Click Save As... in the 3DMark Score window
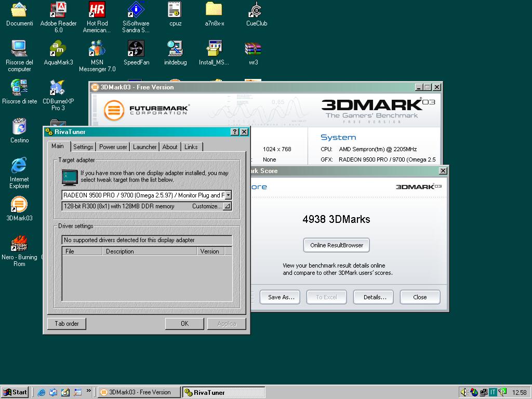 tap(280, 297)
